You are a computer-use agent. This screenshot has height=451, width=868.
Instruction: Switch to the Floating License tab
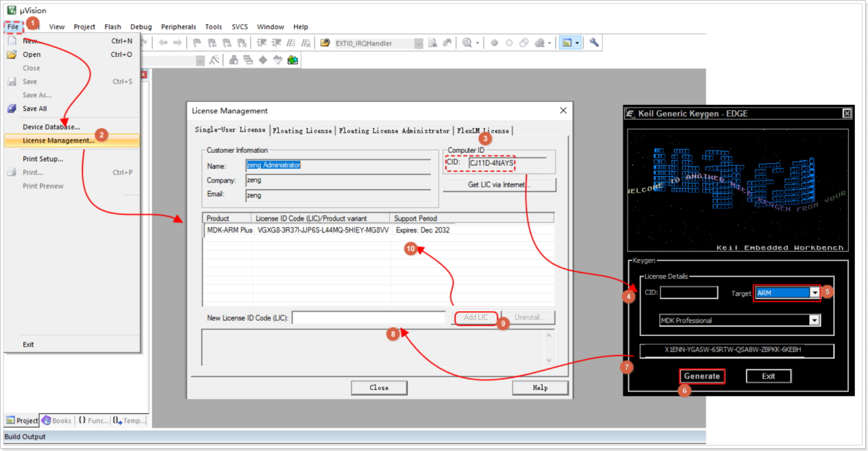click(302, 130)
